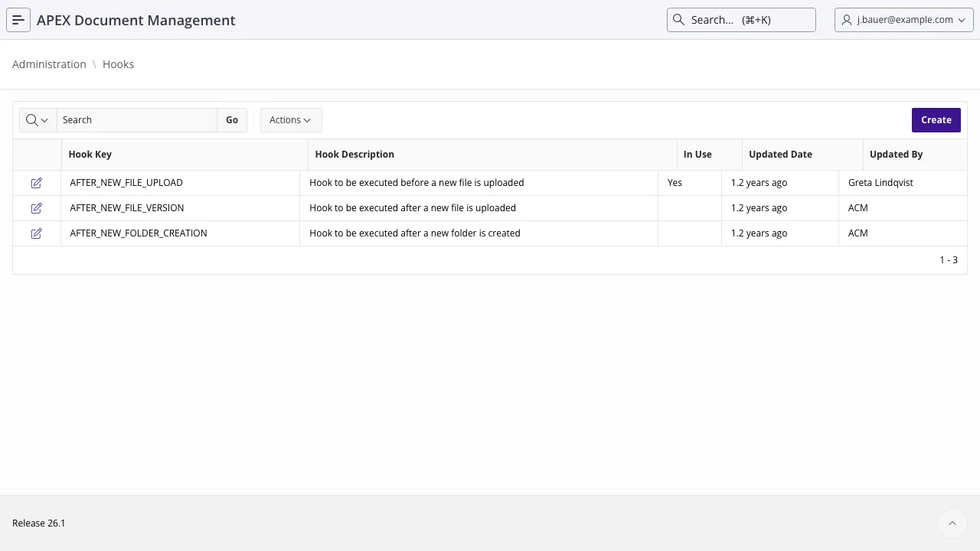Select the AFTER_NEW_FOLDER_CREATION key text
980x551 pixels.
pyautogui.click(x=139, y=233)
